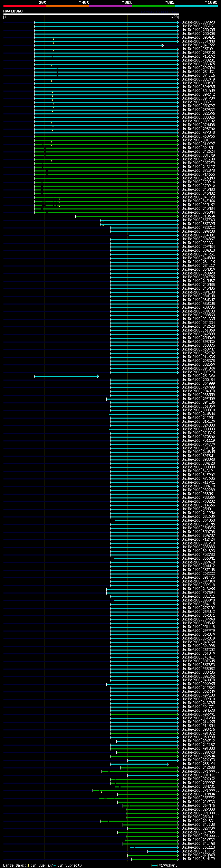Click the short cyan Q6LCV0 alignment bar
Viewport: 221px width, 868px height.
66,376
